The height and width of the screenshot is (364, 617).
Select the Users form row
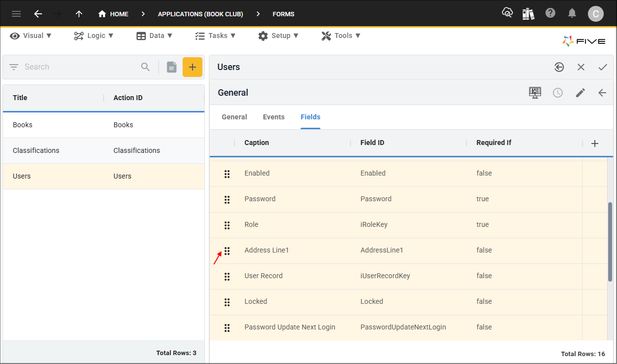pos(104,176)
